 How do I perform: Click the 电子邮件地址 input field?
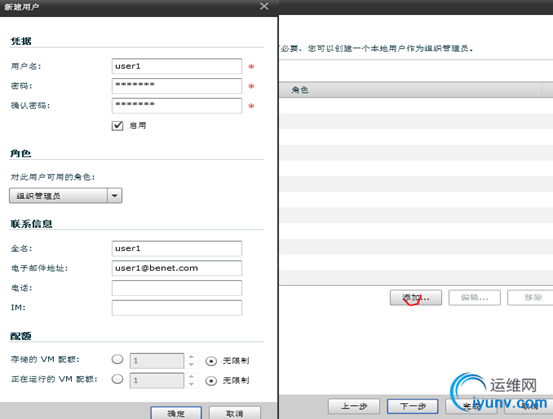[x=177, y=268]
